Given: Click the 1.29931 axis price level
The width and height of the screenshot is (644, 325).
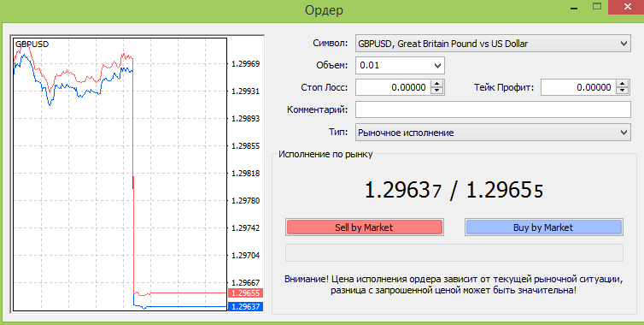Looking at the screenshot, I should click(x=246, y=92).
